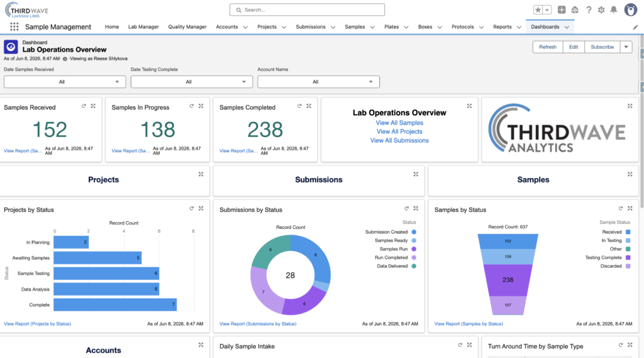
Task: Click the Subscribe button
Action: pos(602,47)
